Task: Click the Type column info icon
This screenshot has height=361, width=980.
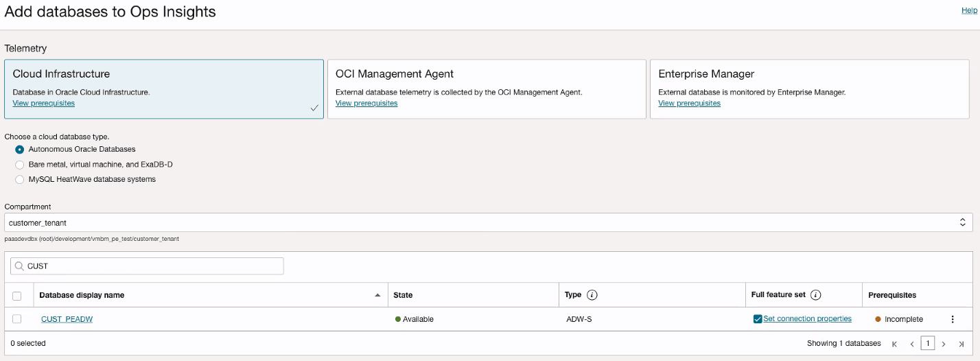Action: pyautogui.click(x=592, y=295)
